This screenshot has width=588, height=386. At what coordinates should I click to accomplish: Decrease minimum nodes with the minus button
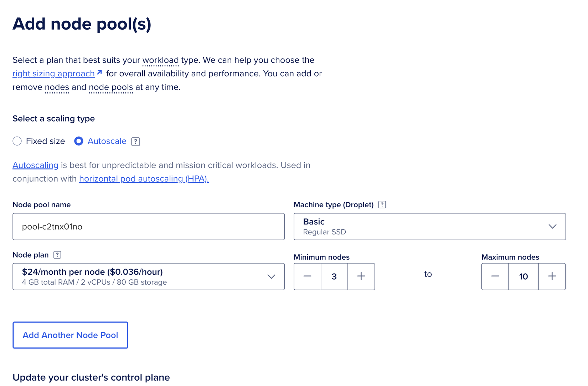coord(307,276)
